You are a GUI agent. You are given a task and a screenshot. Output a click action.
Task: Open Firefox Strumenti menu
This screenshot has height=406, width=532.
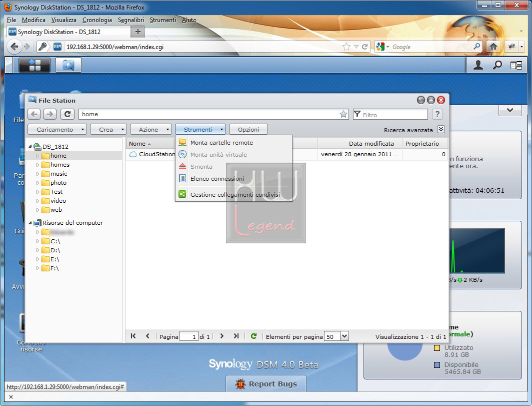click(x=163, y=20)
